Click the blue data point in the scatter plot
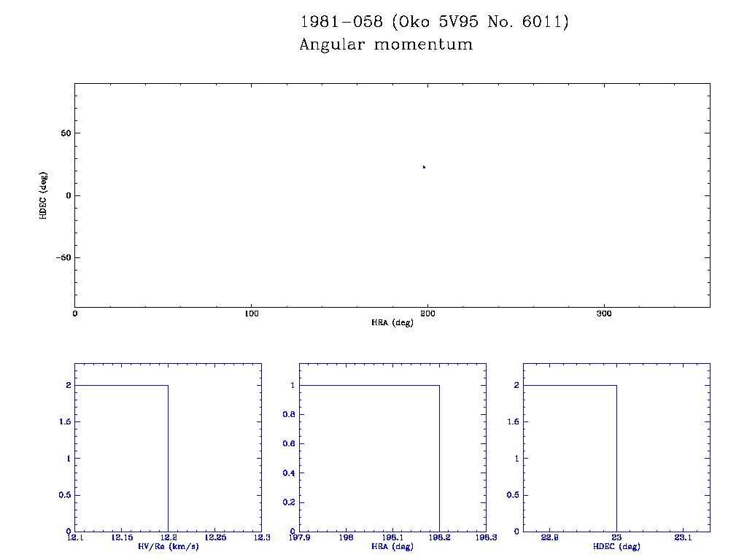This screenshot has height=560, width=747. click(424, 167)
